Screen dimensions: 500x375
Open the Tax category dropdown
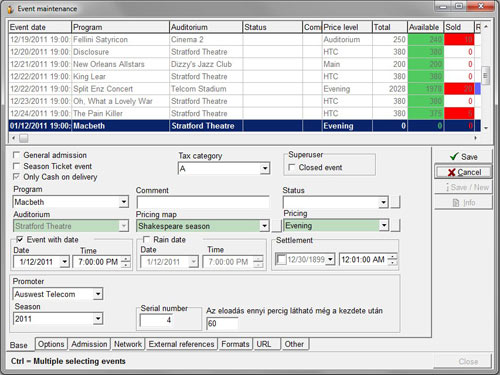coord(265,168)
